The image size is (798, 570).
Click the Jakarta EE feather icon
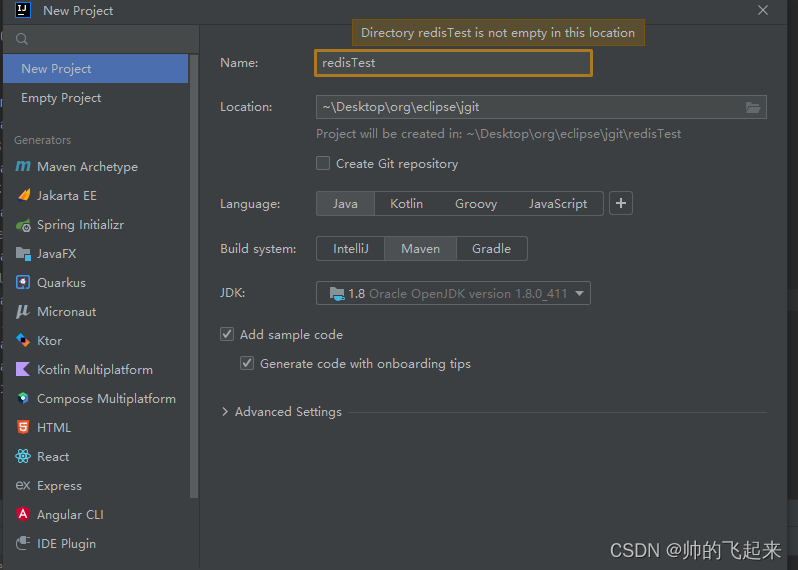click(x=23, y=195)
